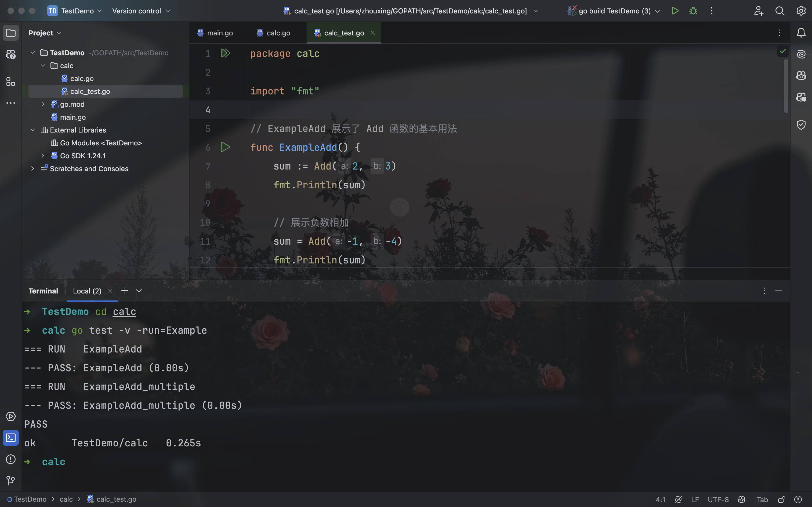
Task: Toggle Terminal tool window button
Action: coord(11,438)
